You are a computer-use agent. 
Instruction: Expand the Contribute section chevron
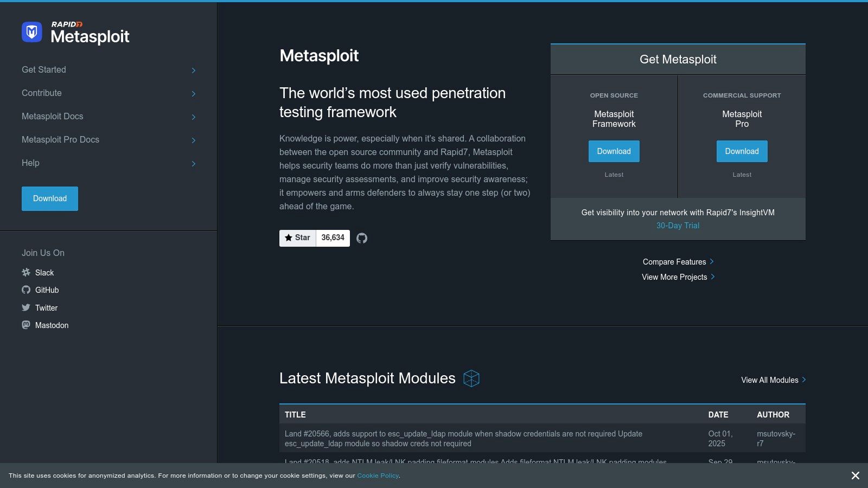(x=194, y=94)
